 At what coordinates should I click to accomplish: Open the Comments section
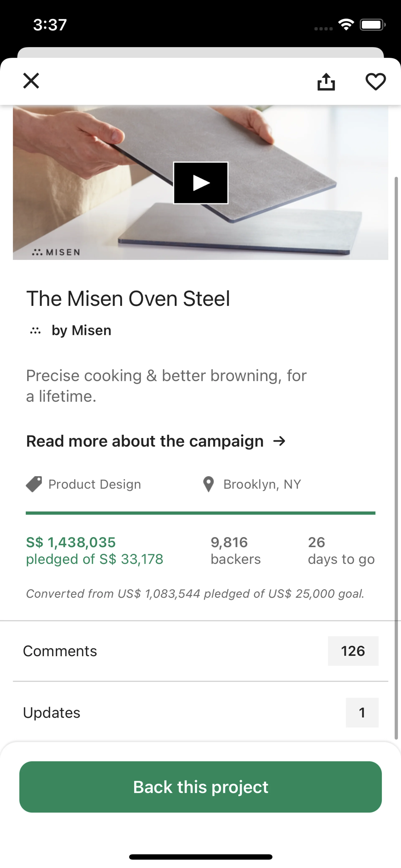click(x=60, y=651)
